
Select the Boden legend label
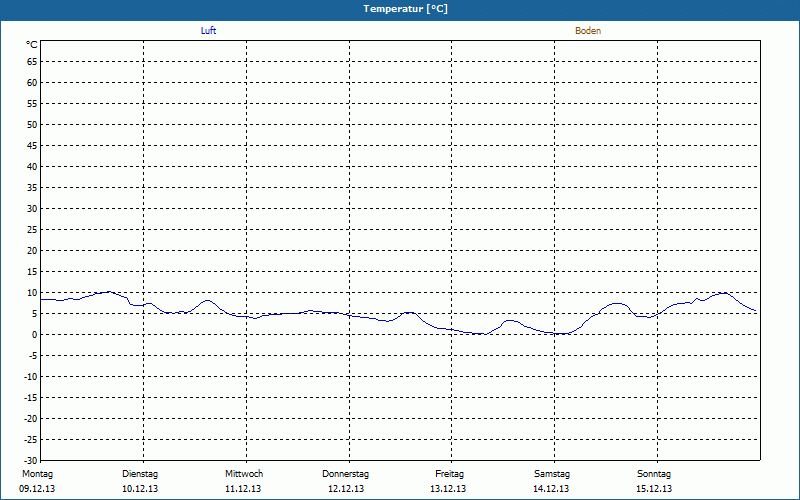coord(588,31)
